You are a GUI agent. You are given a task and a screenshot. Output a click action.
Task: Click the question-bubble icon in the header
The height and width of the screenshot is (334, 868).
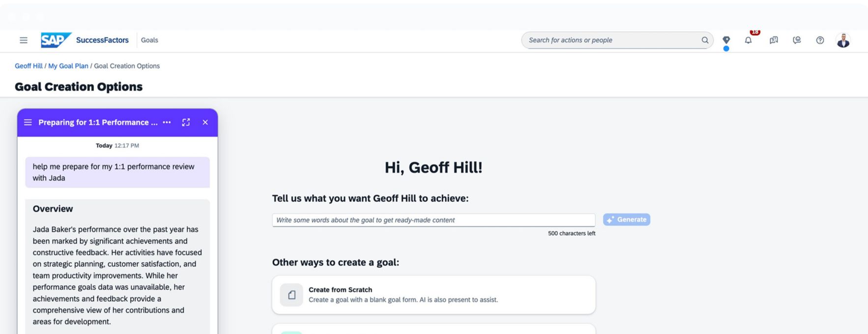coord(774,40)
